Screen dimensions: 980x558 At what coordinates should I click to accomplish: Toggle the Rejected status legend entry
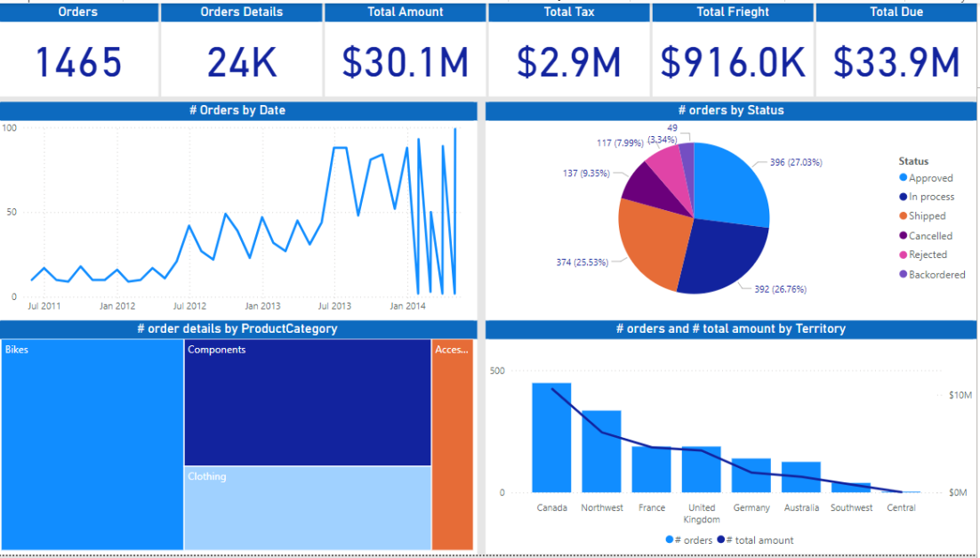tap(927, 254)
